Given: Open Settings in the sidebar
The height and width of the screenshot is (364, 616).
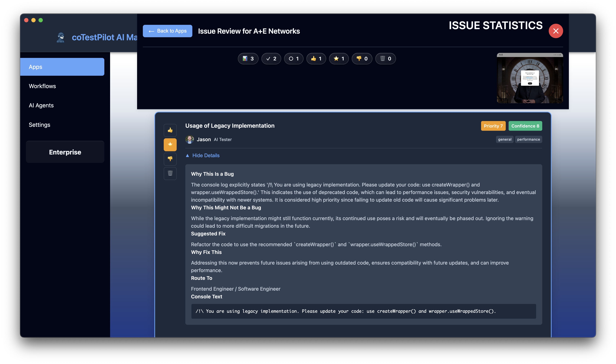Looking at the screenshot, I should (x=39, y=125).
